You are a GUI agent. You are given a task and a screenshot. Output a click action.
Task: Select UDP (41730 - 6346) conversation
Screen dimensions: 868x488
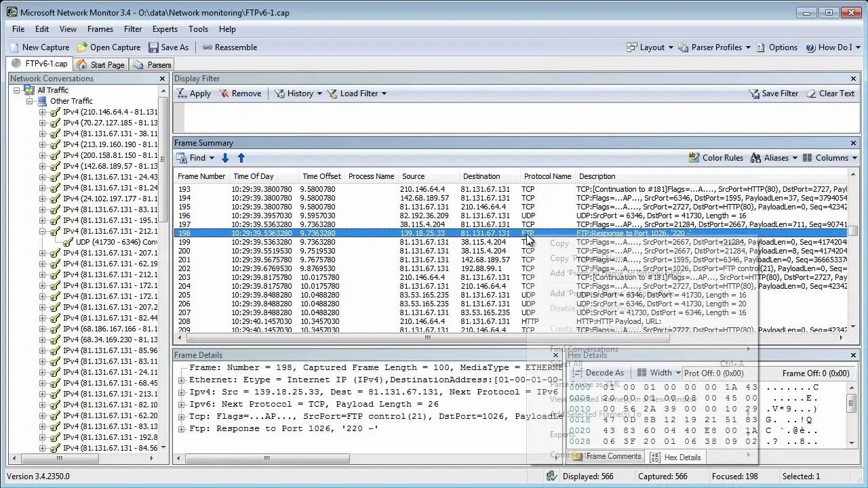[117, 242]
